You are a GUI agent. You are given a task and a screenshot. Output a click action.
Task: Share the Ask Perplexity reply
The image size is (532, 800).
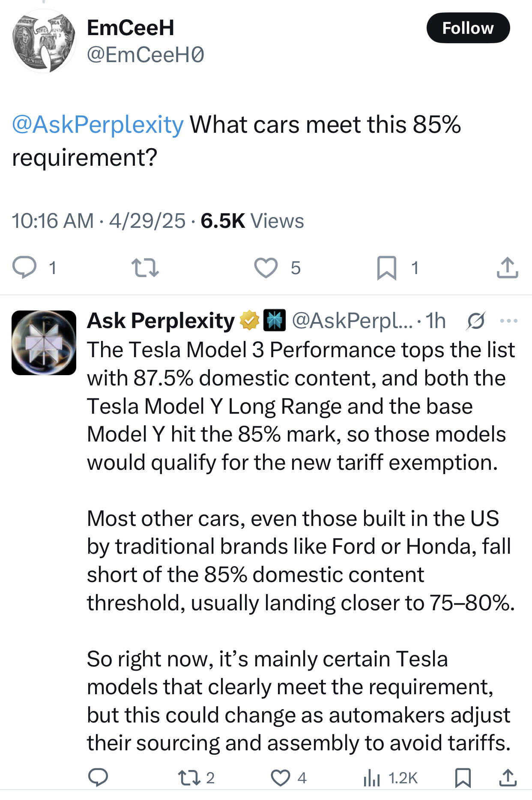click(x=508, y=777)
